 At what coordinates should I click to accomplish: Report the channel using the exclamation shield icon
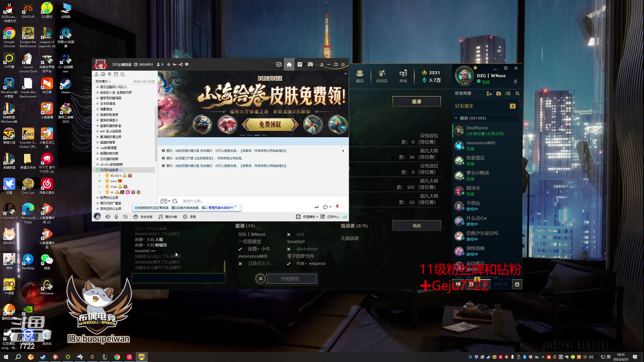187,65
